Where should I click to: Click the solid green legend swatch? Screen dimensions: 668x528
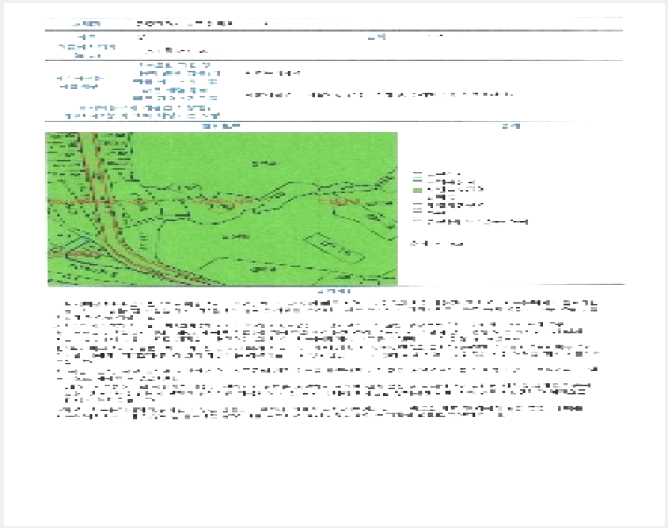(x=418, y=190)
